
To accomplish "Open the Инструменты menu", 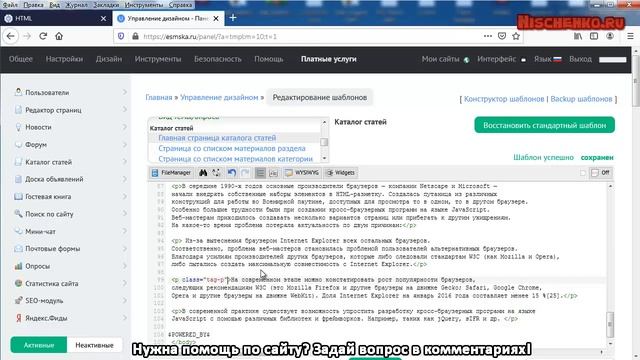I will tap(158, 59).
